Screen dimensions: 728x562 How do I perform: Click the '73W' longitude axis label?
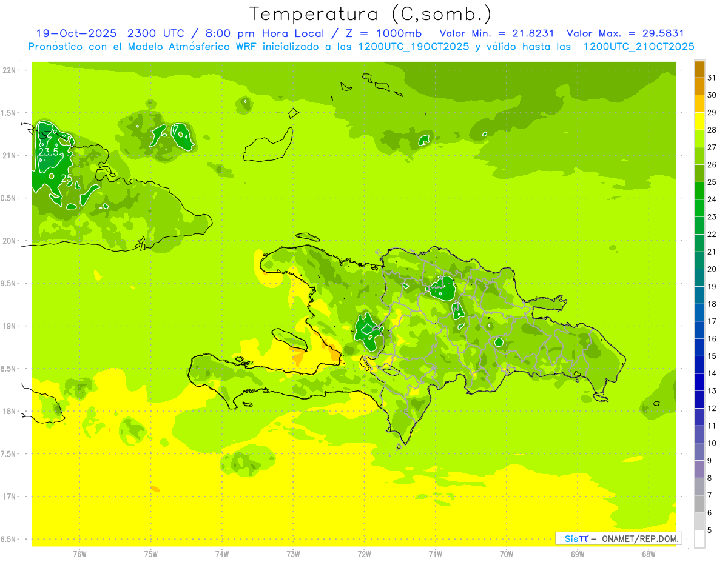pos(293,554)
